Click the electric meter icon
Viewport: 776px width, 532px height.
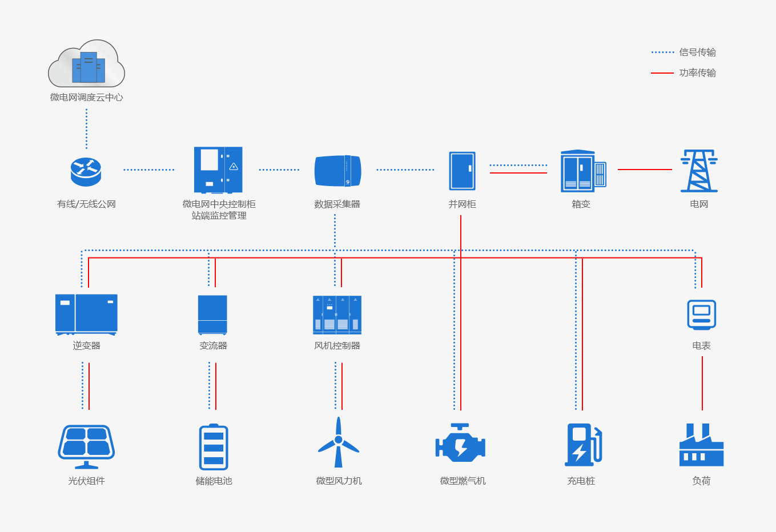pos(701,315)
